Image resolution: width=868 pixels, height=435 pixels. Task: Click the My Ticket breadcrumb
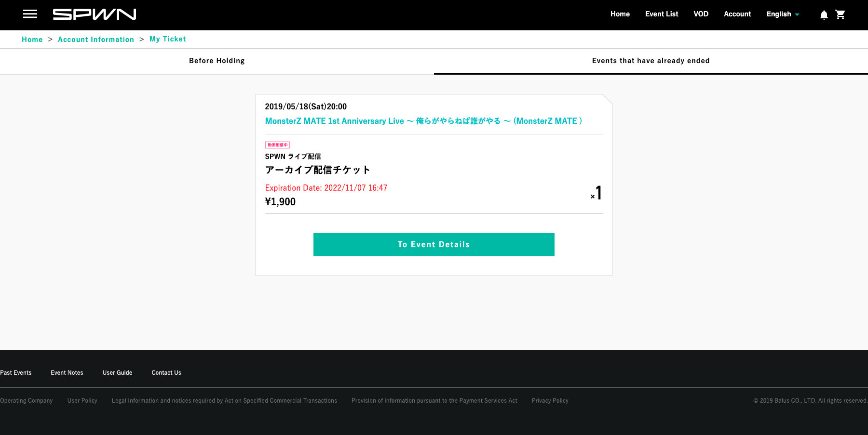tap(168, 39)
